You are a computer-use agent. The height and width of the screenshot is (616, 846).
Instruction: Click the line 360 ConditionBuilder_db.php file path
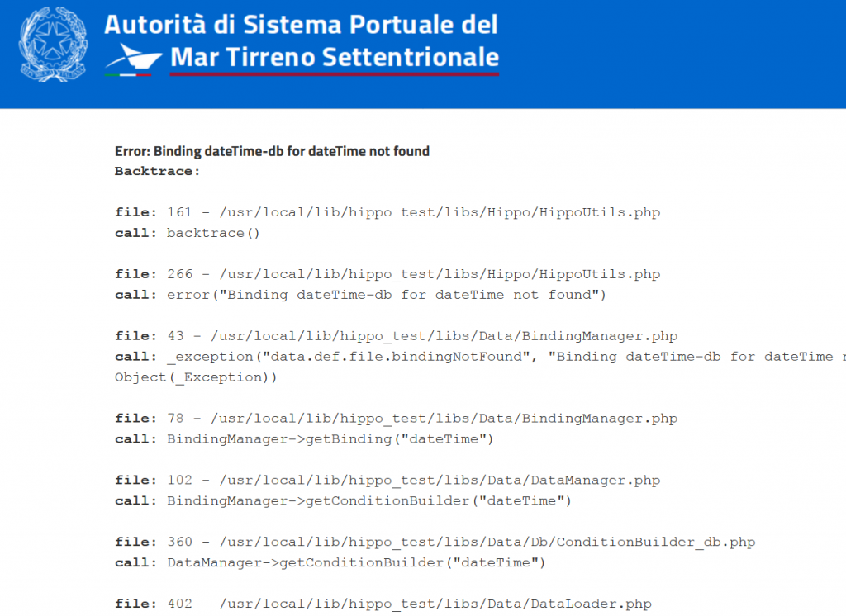pyautogui.click(x=461, y=542)
